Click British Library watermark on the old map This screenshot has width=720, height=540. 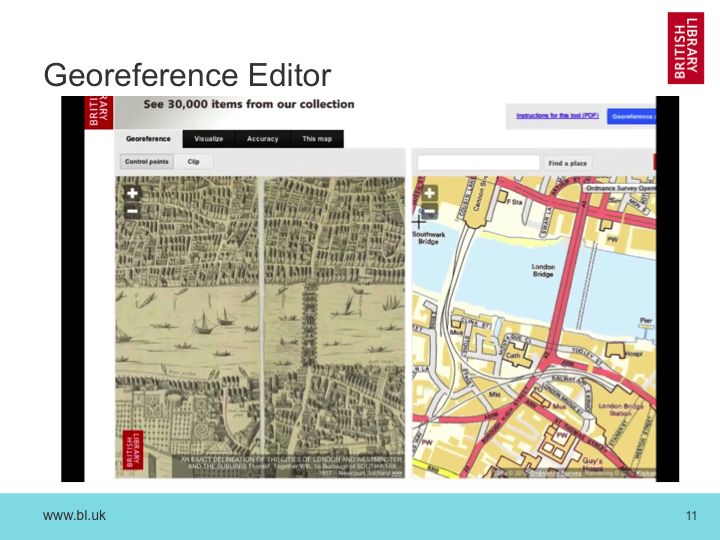128,451
